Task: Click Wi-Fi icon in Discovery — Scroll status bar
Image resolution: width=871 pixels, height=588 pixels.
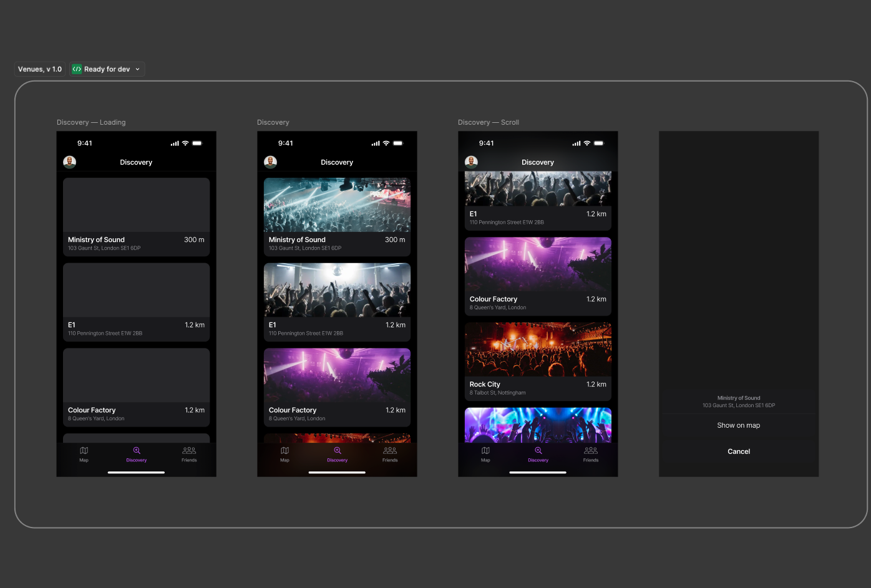Action: click(587, 143)
